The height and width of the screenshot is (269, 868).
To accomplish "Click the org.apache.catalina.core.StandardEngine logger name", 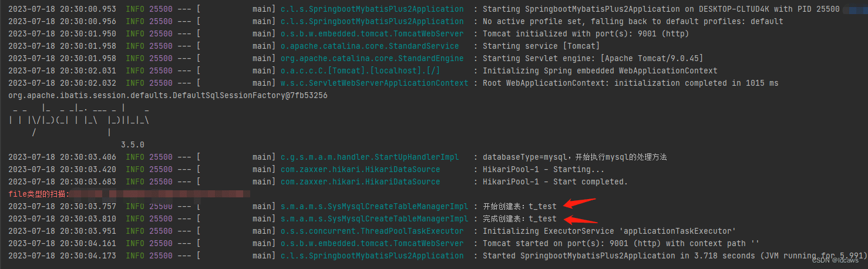I will 372,58.
